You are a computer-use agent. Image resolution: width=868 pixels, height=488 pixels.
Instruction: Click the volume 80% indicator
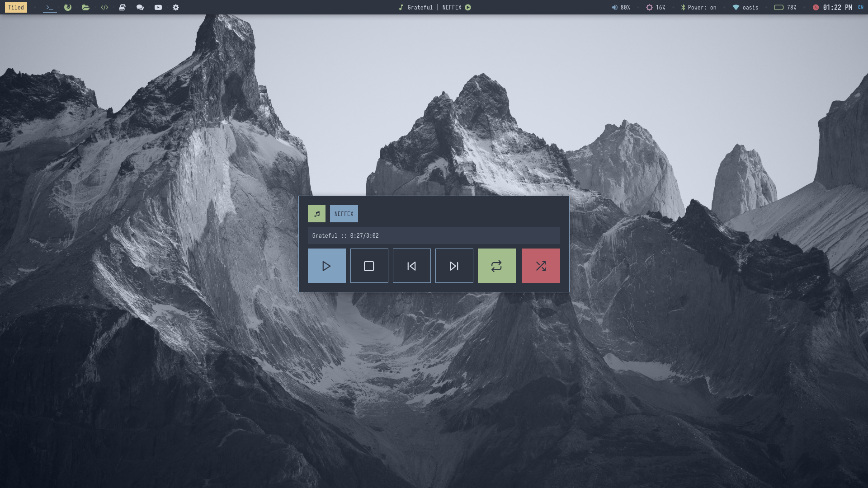click(x=621, y=7)
